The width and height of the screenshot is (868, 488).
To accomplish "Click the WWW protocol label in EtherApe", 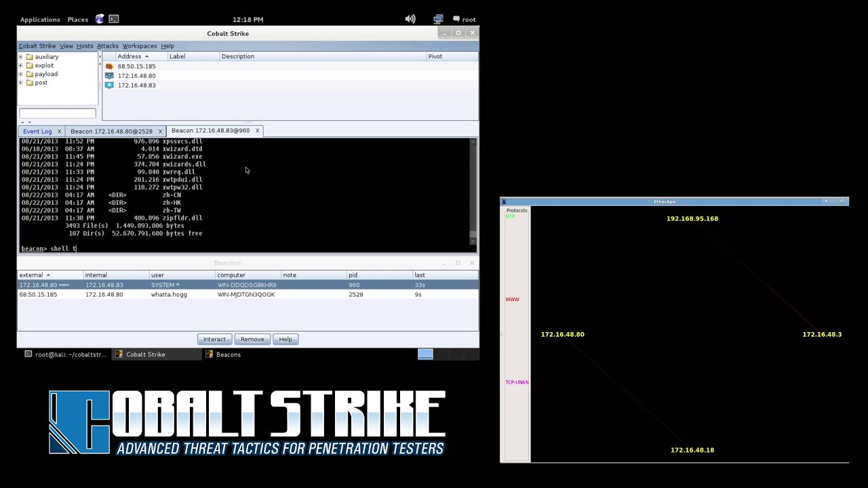I will (x=512, y=299).
